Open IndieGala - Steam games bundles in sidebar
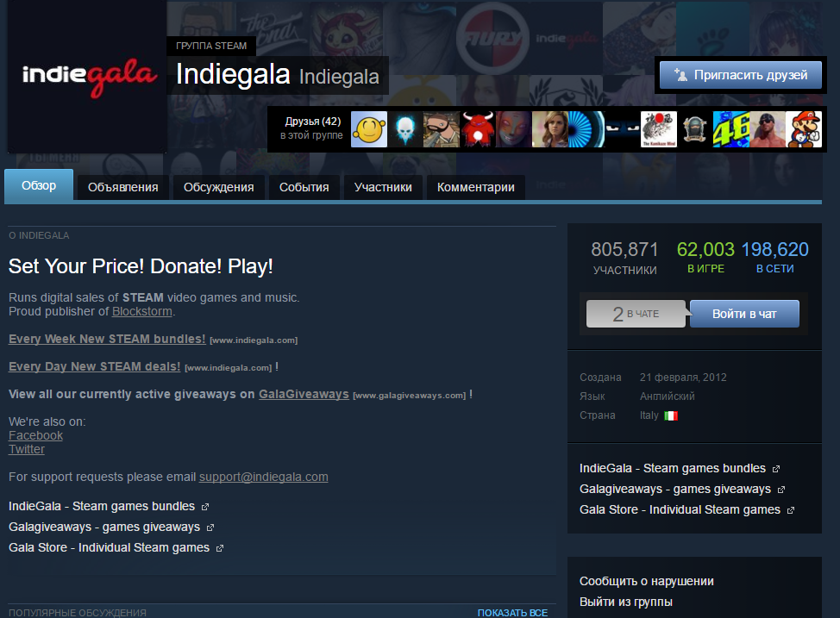Image resolution: width=840 pixels, height=618 pixels. point(673,469)
